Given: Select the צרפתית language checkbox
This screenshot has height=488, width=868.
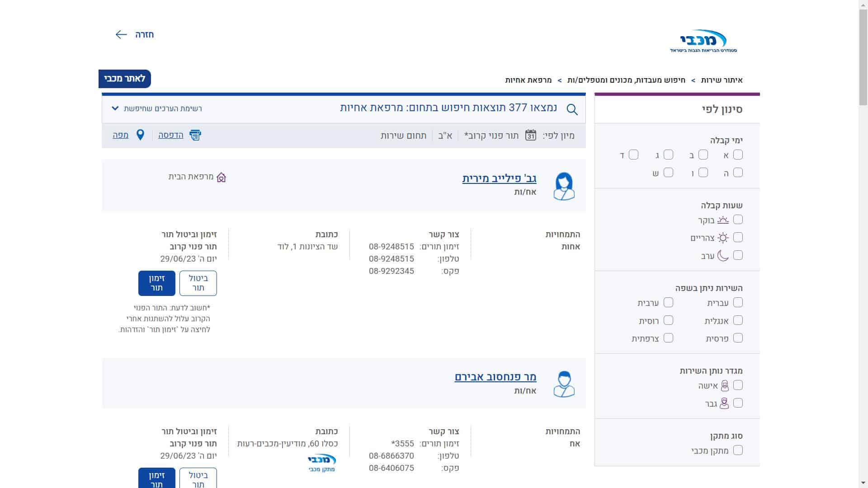Looking at the screenshot, I should 668,338.
